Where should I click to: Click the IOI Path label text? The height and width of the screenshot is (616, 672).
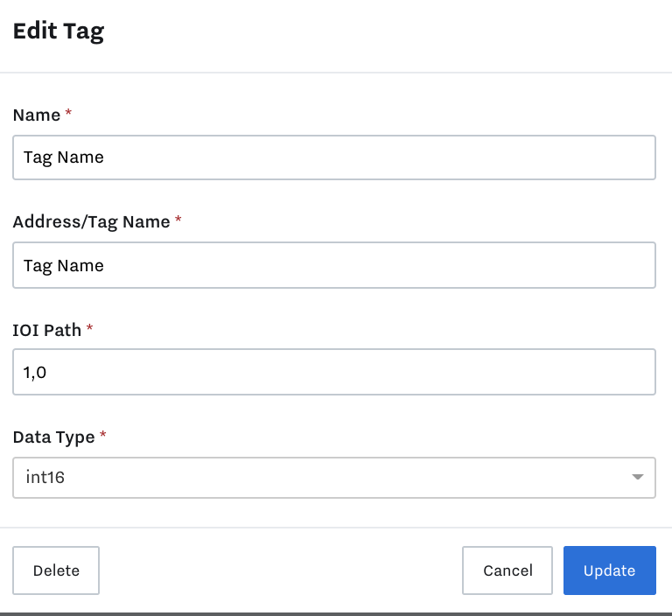(46, 330)
